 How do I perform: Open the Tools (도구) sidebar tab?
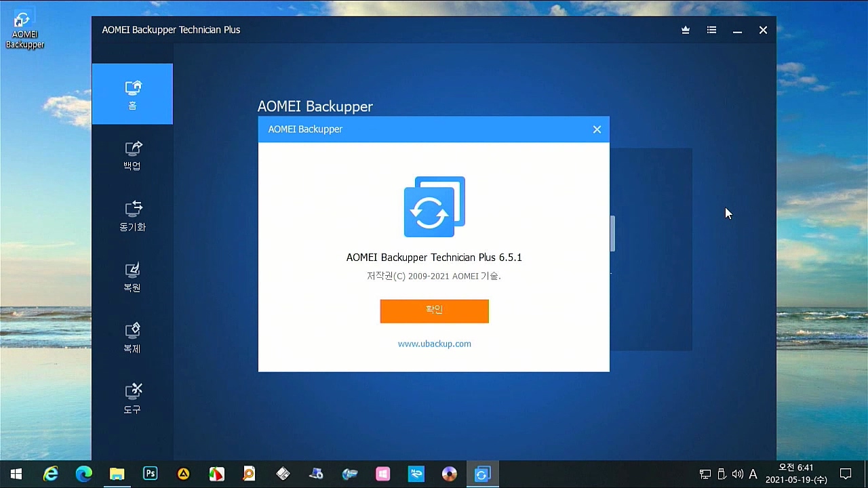[132, 399]
